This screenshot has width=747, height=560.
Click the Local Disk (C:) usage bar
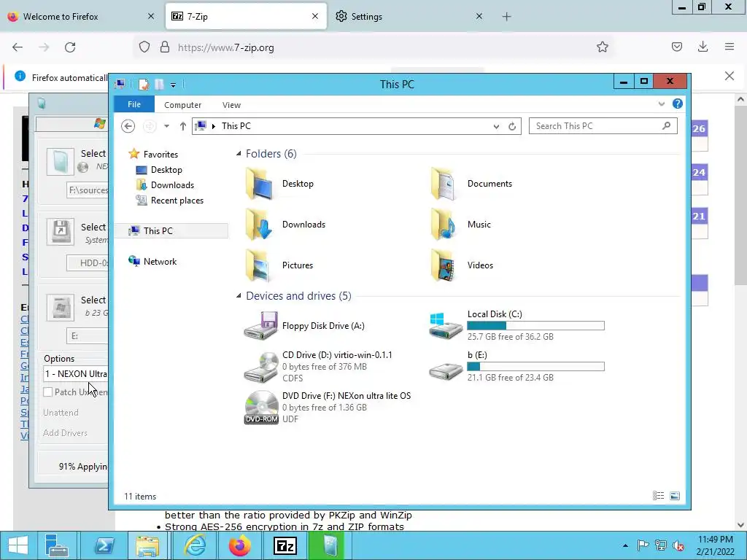coord(535,326)
